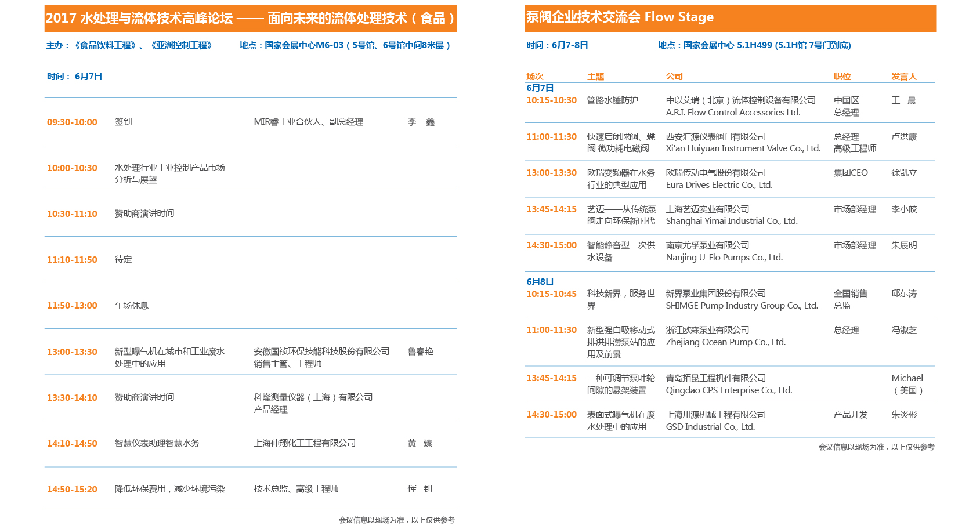Select the 发言人 column header
This screenshot has height=529, width=980.
[903, 77]
